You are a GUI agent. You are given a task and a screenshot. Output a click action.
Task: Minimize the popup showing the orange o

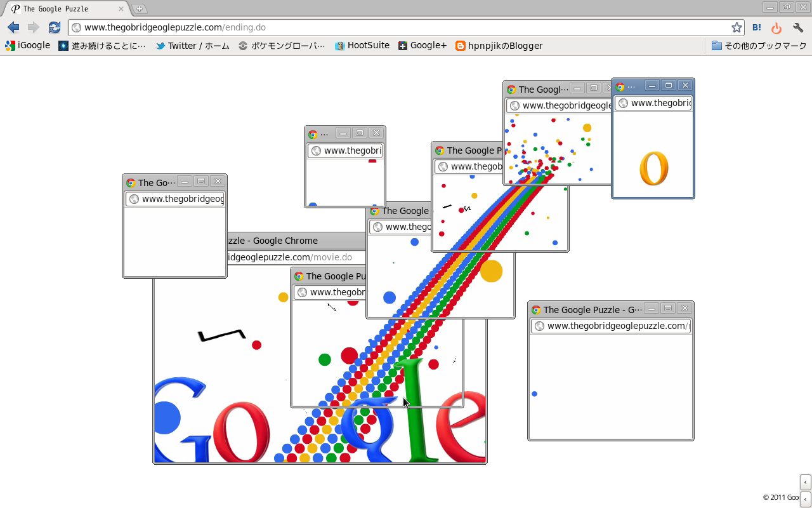652,85
